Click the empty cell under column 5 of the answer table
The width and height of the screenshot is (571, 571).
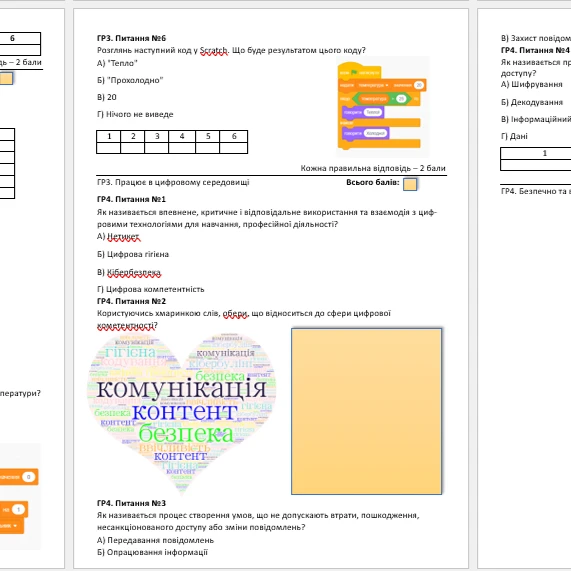pos(208,148)
